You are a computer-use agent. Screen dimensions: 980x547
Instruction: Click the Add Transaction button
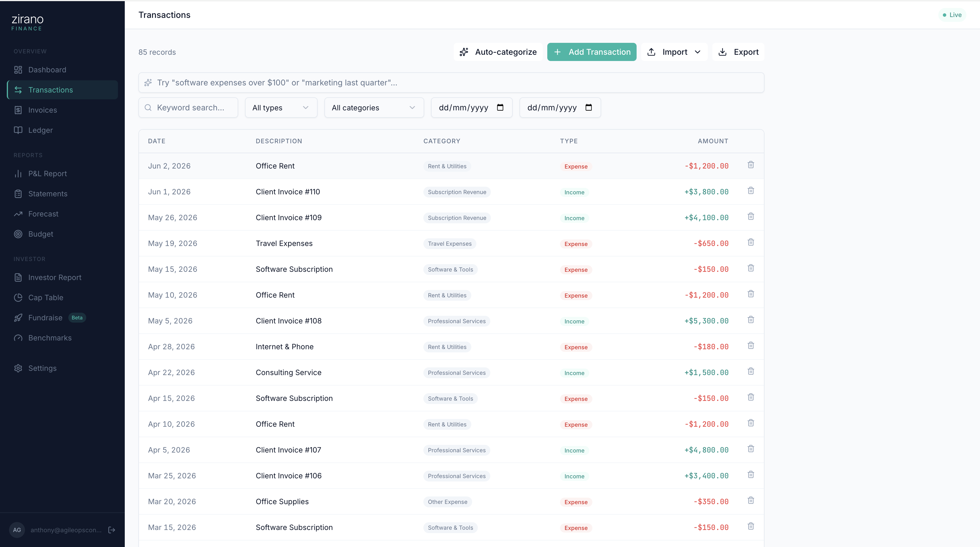click(x=592, y=52)
